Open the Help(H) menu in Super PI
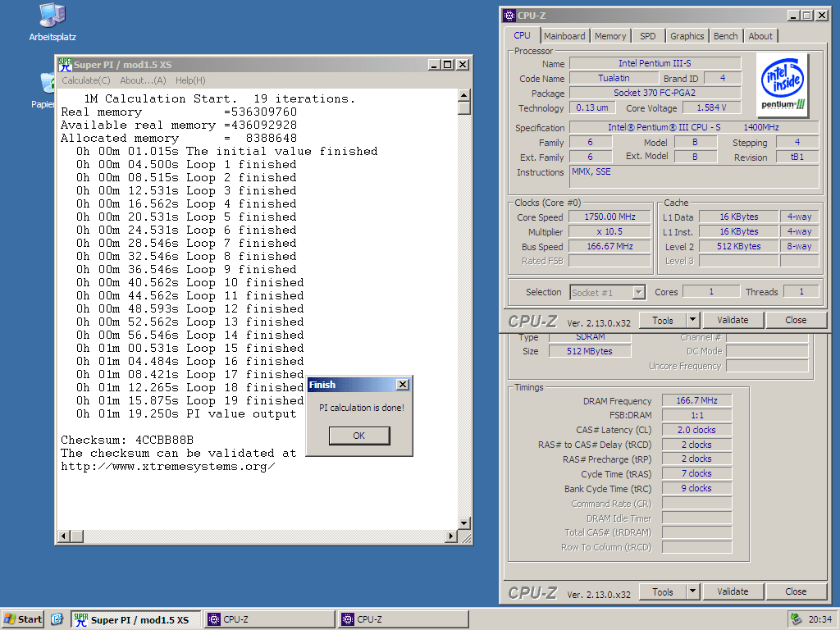 pos(190,80)
